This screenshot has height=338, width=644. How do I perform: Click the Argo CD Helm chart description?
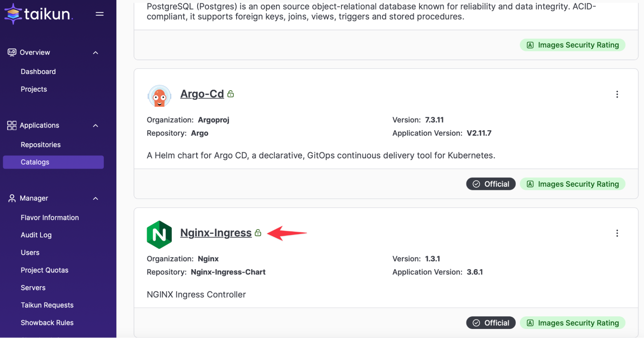321,155
